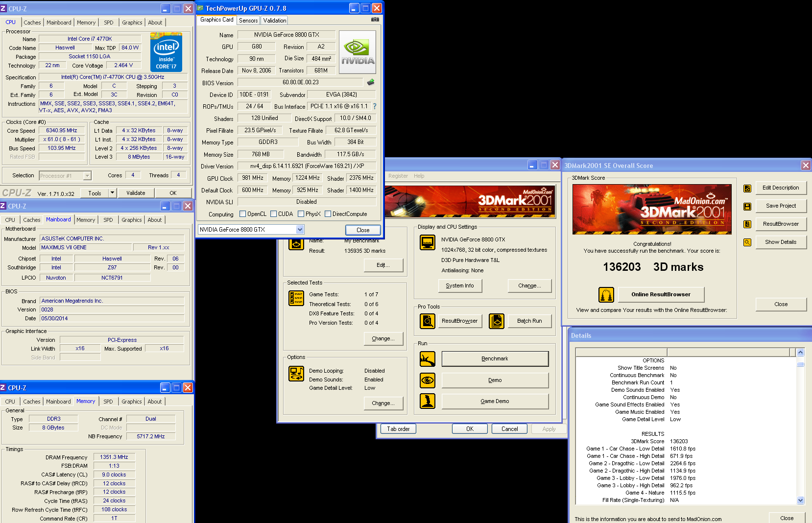812x523 pixels.
Task: Click the top CPU-Z window title icon
Action: pyautogui.click(x=3, y=8)
